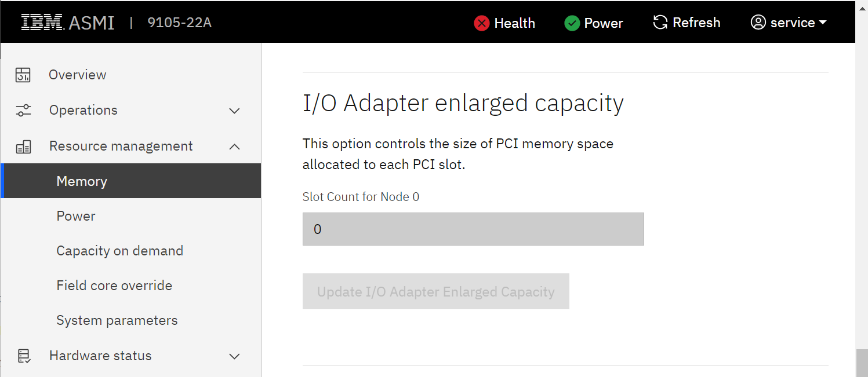Open the System parameters page
The height and width of the screenshot is (377, 868).
117,320
